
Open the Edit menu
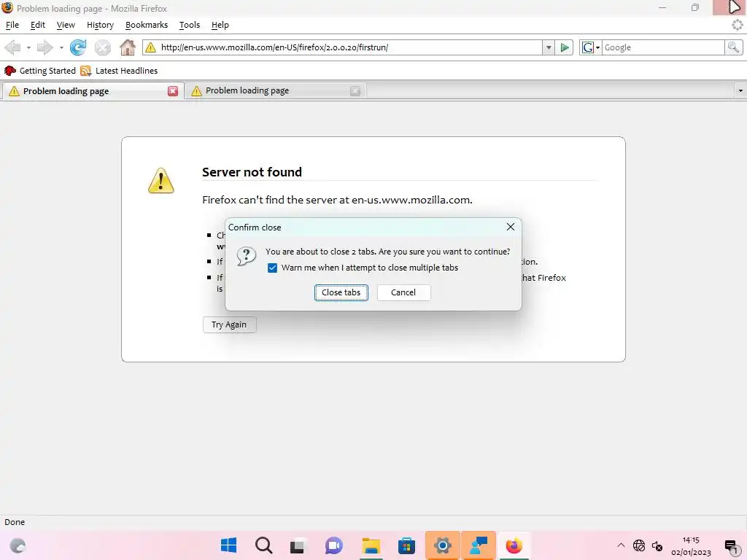[38, 25]
